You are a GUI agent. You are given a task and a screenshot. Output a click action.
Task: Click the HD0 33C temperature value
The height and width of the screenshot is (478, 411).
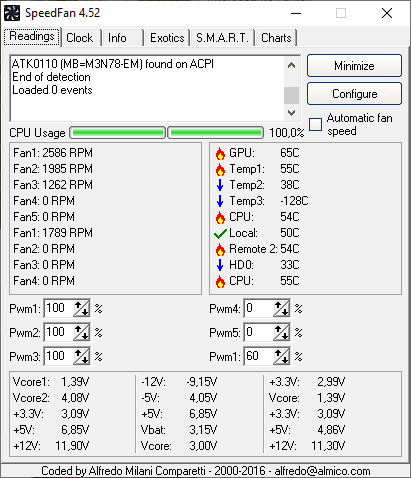click(290, 265)
